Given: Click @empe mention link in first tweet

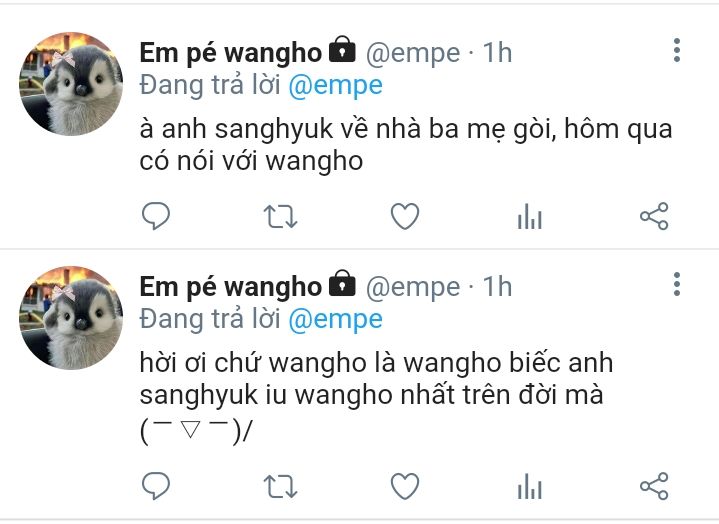Looking at the screenshot, I should pyautogui.click(x=335, y=86).
